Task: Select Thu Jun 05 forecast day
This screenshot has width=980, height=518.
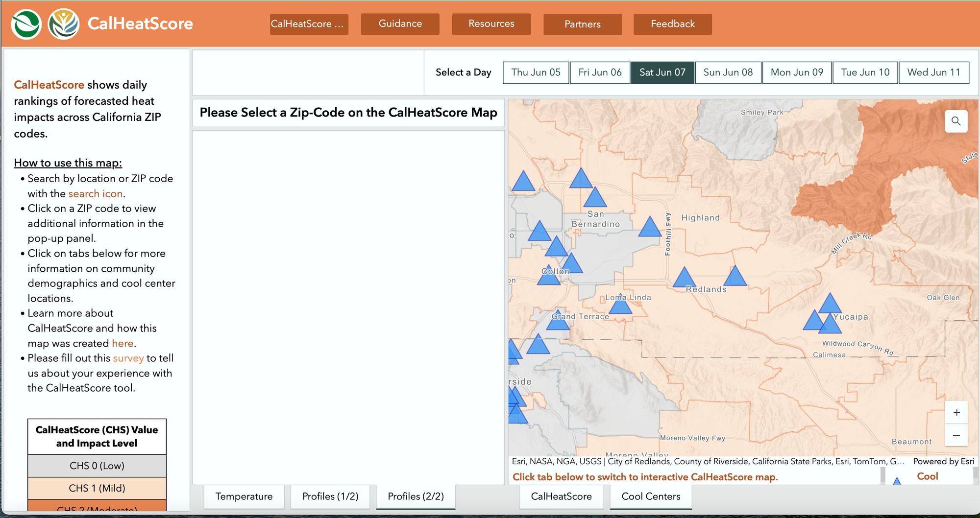Action: [x=536, y=72]
